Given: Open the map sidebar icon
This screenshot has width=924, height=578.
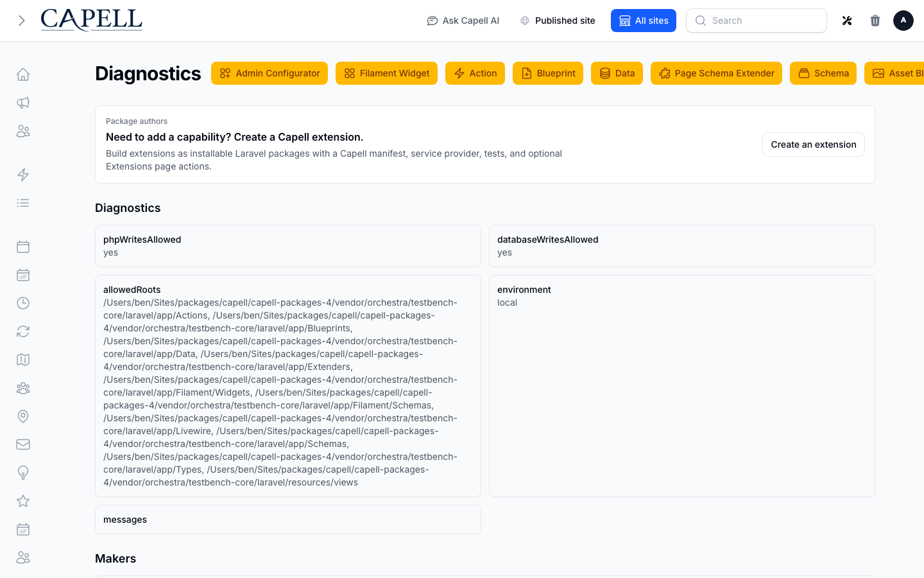Looking at the screenshot, I should (23, 360).
